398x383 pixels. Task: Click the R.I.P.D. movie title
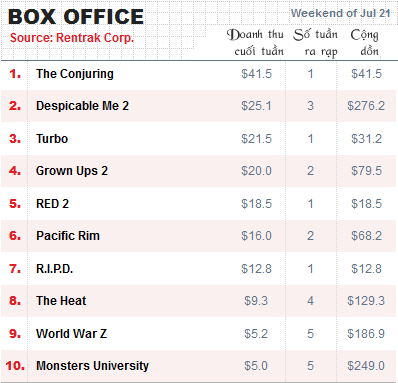click(54, 268)
